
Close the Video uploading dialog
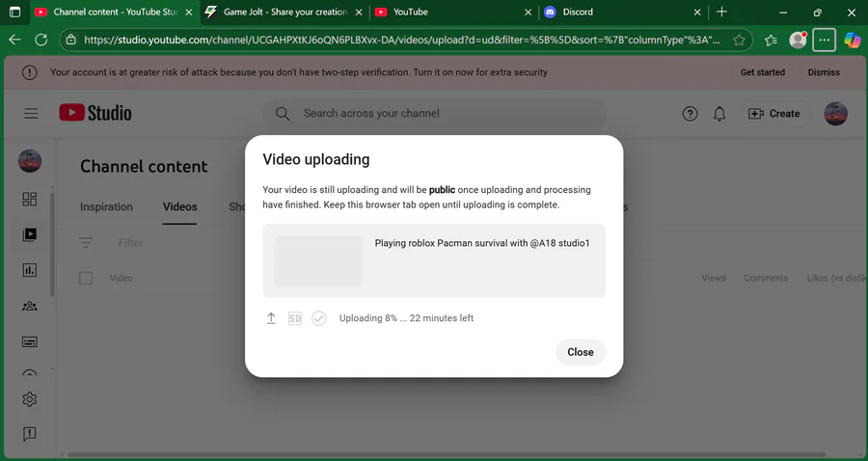point(581,352)
